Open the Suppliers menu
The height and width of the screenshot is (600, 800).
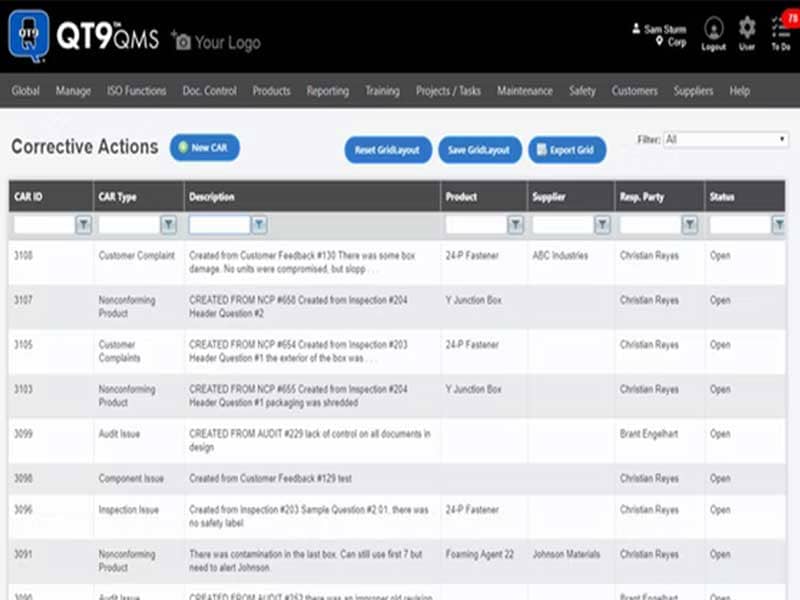693,91
